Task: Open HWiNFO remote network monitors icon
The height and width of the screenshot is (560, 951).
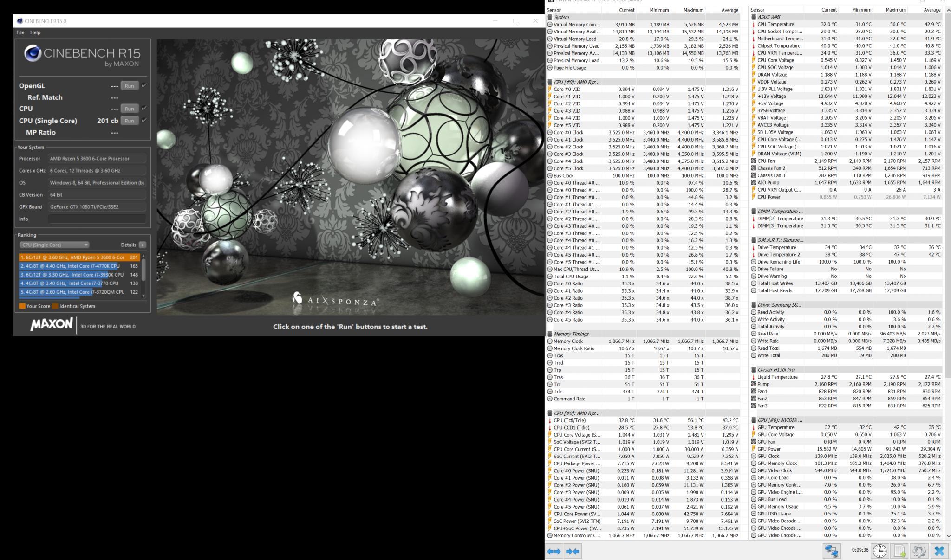Action: click(832, 551)
